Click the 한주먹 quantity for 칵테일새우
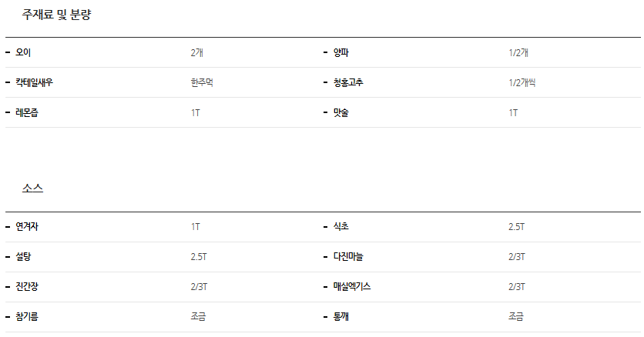 pyautogui.click(x=202, y=83)
